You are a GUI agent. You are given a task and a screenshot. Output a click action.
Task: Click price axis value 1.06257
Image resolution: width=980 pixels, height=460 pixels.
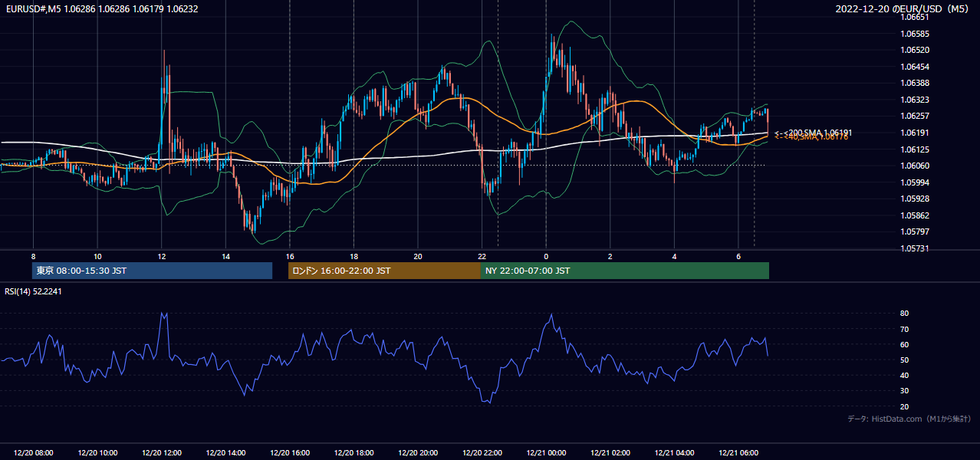[915, 116]
